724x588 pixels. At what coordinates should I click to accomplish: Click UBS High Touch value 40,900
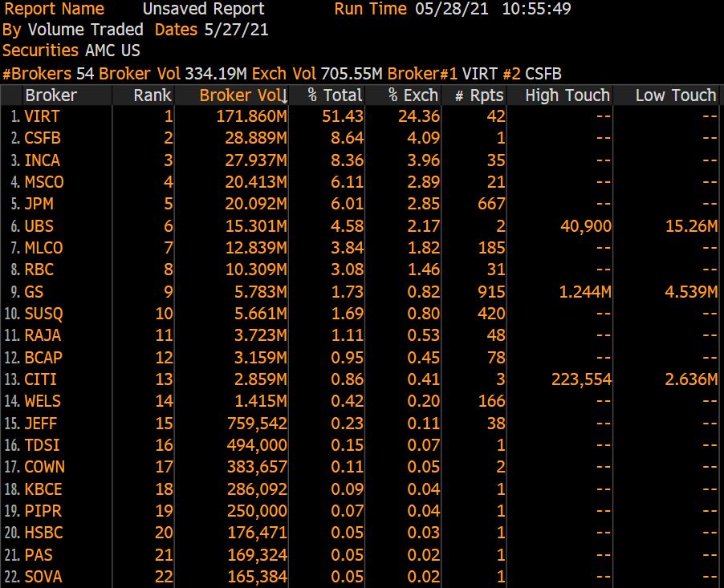click(586, 225)
